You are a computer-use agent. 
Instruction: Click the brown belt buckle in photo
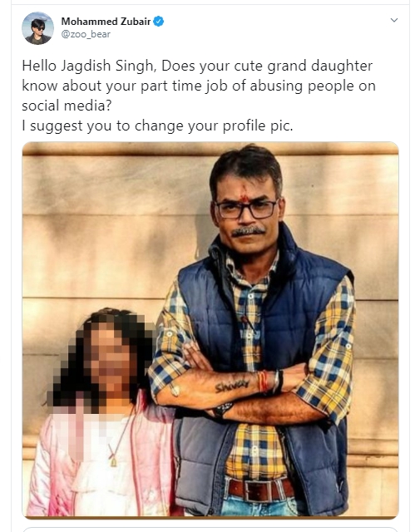pyautogui.click(x=257, y=491)
